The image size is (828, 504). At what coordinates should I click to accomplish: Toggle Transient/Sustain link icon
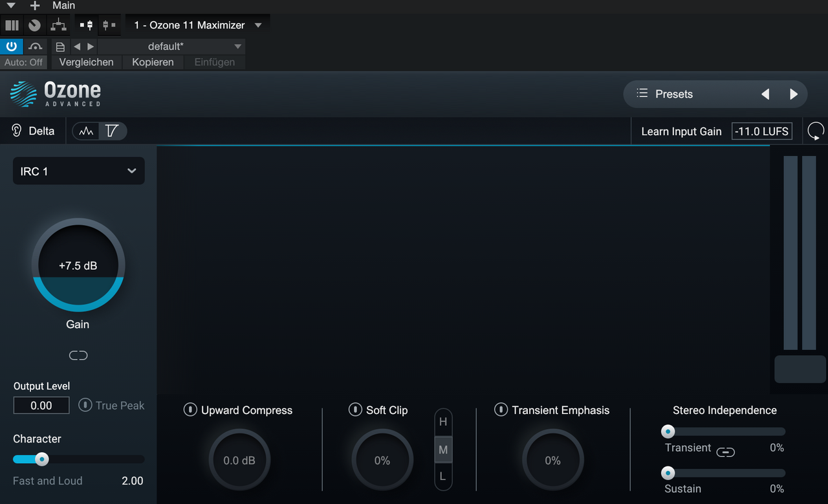pos(726,452)
